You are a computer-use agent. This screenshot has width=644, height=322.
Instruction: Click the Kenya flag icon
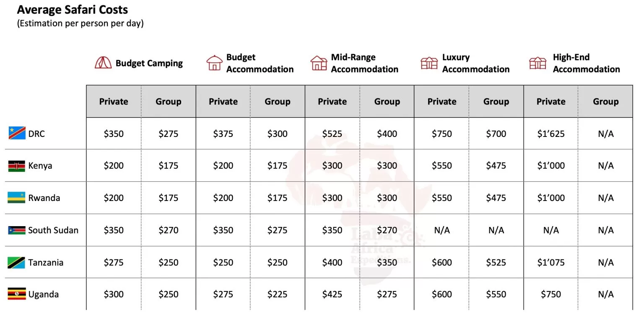pyautogui.click(x=17, y=166)
